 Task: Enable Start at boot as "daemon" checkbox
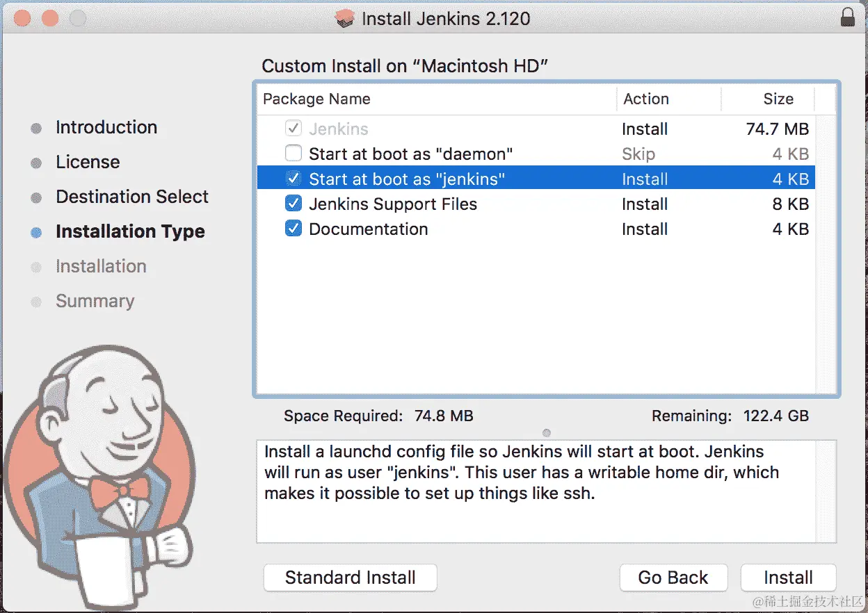point(294,154)
